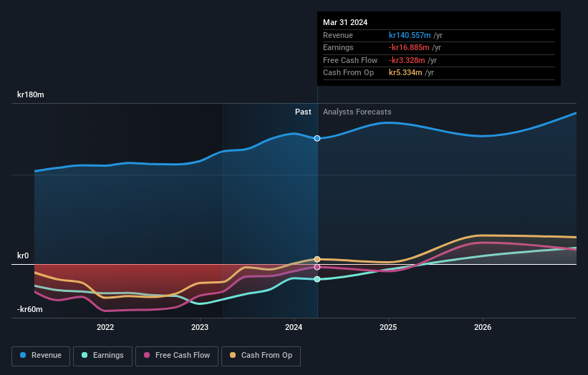Click the Revenue row label in the tooltip

(338, 35)
